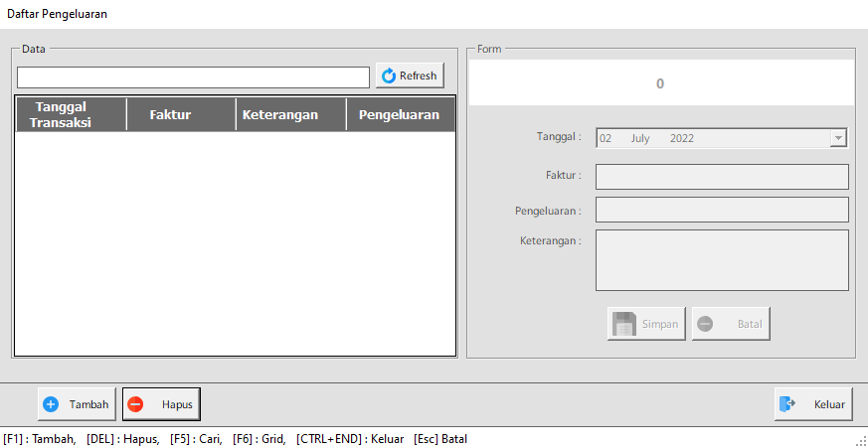Click the Keluar exit button
Viewport: 868px width, 448px height.
point(812,404)
